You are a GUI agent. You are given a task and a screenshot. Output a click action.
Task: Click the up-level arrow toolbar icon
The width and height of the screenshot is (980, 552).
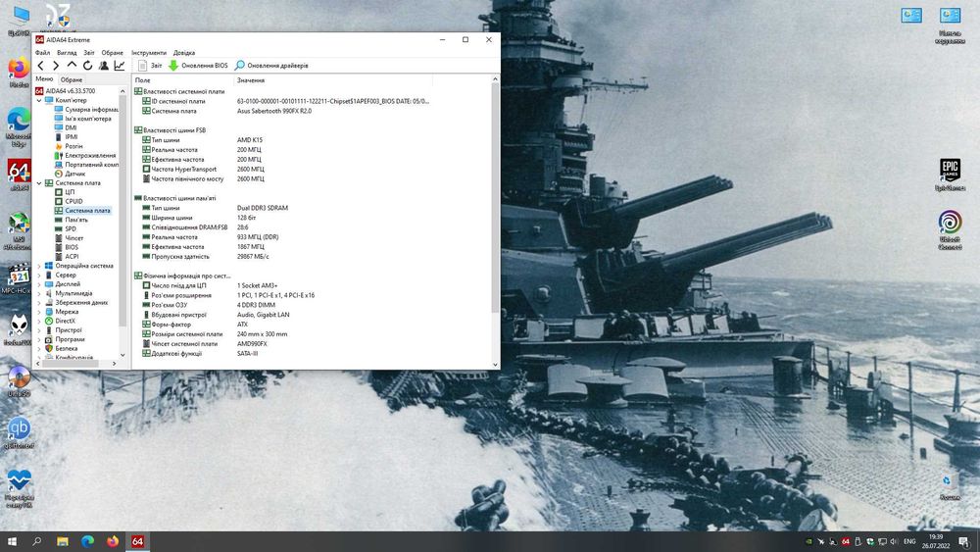[72, 65]
